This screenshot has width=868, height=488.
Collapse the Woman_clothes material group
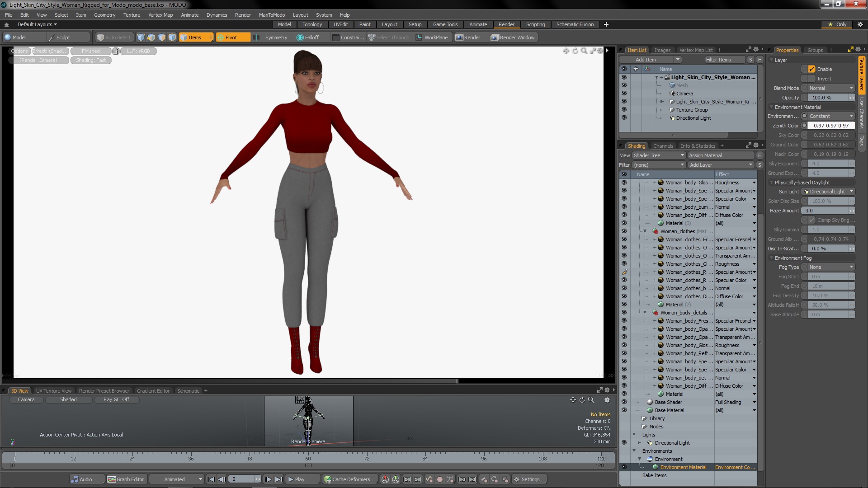[x=645, y=231]
